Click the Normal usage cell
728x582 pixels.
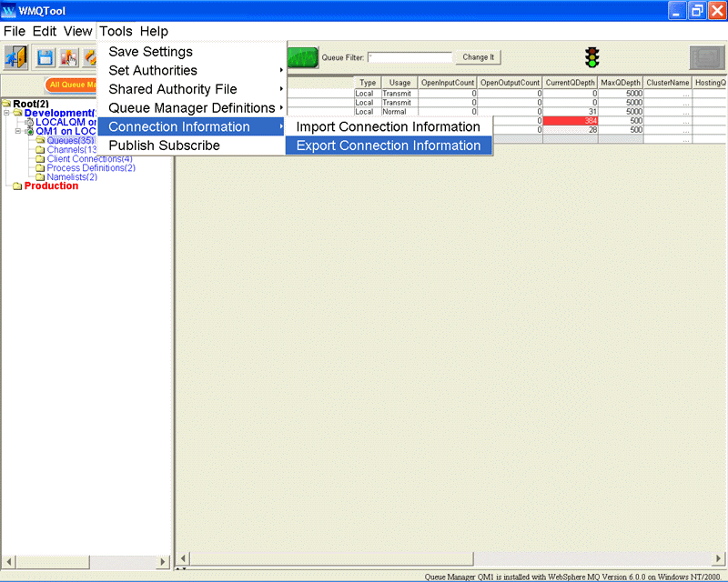[399, 111]
